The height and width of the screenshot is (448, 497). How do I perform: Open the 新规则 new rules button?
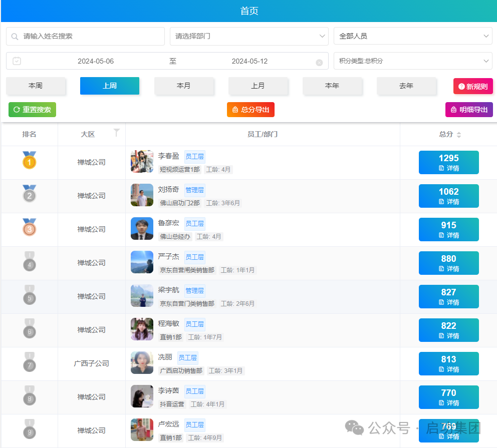(x=473, y=86)
